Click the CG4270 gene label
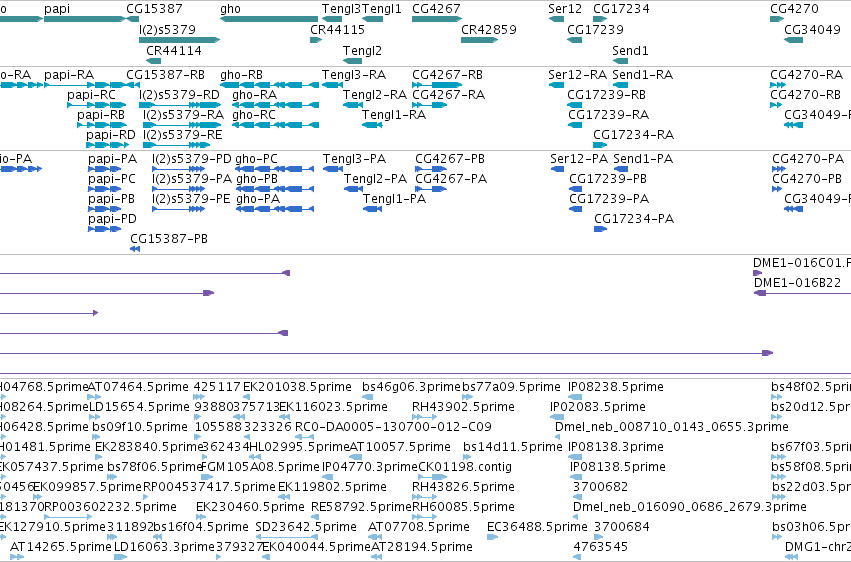 (794, 9)
